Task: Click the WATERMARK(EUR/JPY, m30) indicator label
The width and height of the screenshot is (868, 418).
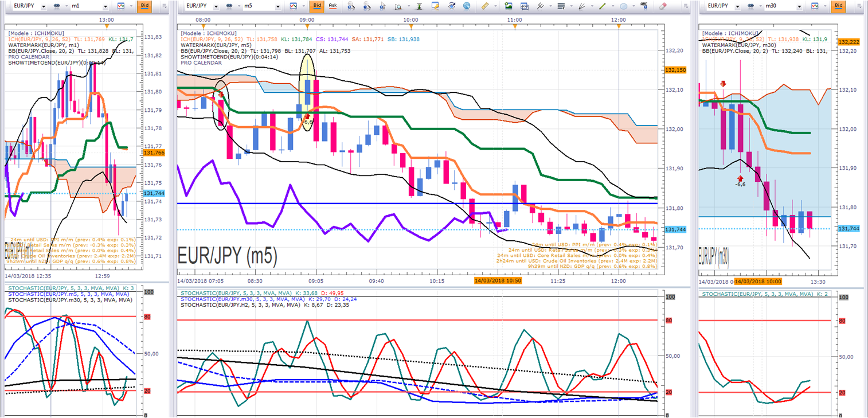Action: (740, 45)
